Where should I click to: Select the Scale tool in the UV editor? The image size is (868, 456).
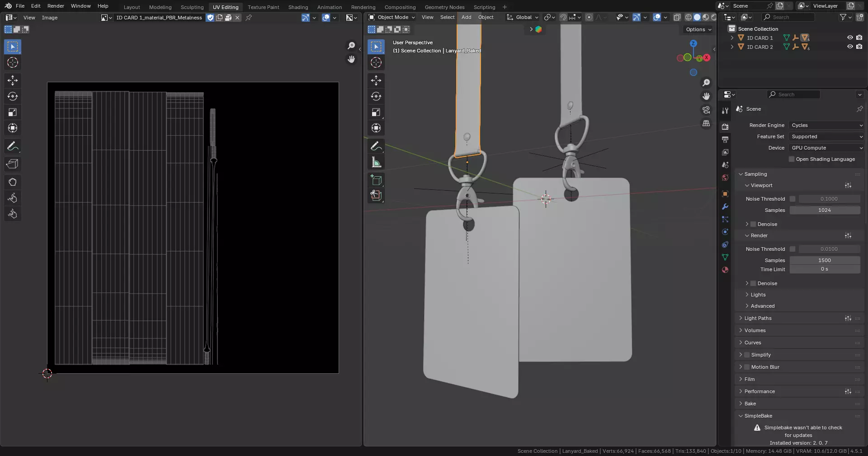13,112
